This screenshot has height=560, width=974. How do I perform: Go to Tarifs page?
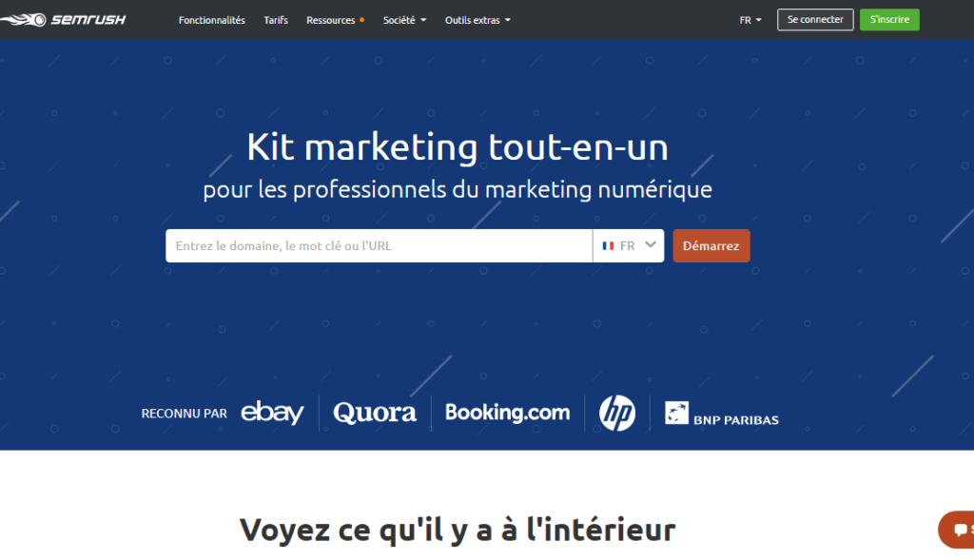[276, 20]
